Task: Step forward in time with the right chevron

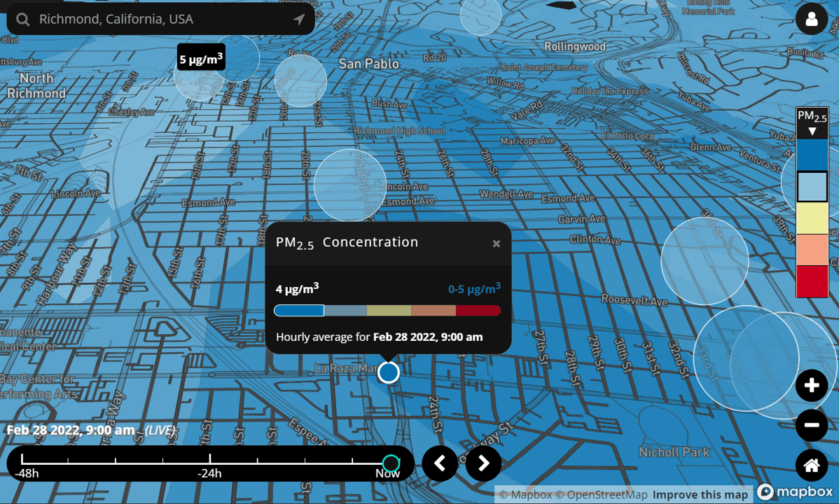Action: point(483,463)
